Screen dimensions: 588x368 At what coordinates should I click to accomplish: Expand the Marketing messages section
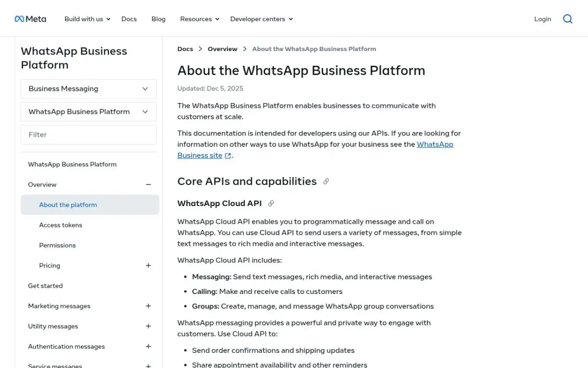tap(148, 306)
